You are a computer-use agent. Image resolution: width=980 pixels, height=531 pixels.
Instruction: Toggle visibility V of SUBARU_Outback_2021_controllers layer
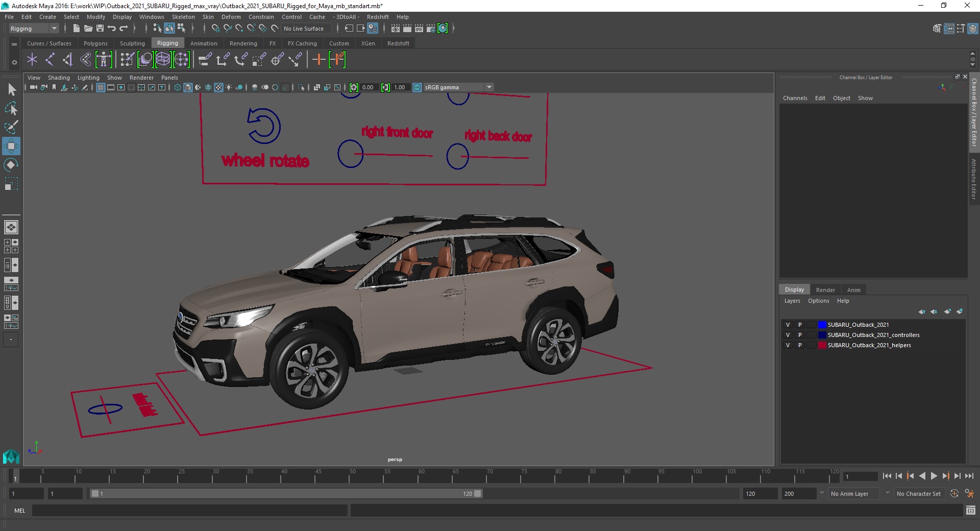[x=788, y=335]
